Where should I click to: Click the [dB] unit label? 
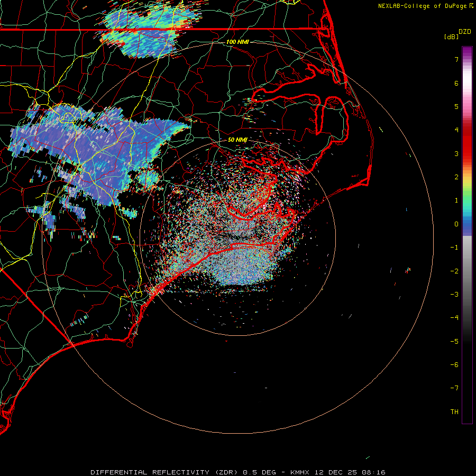tap(452, 36)
